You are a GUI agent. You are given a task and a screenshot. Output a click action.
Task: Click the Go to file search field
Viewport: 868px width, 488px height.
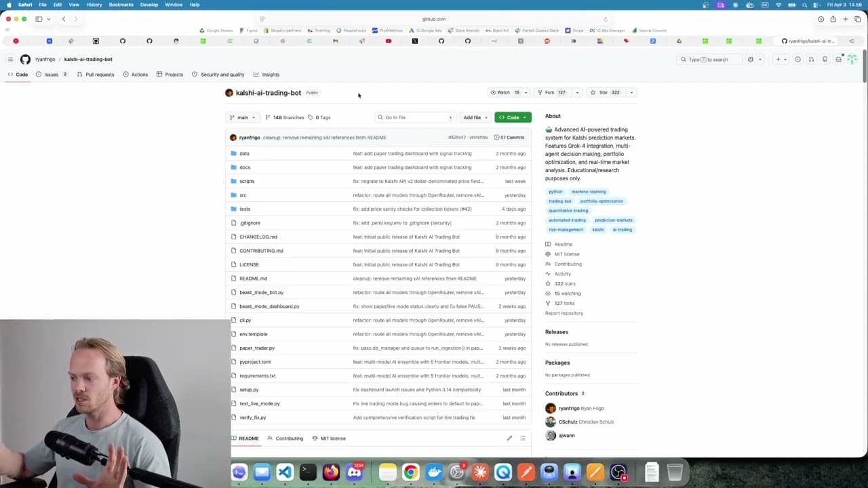[x=415, y=117]
